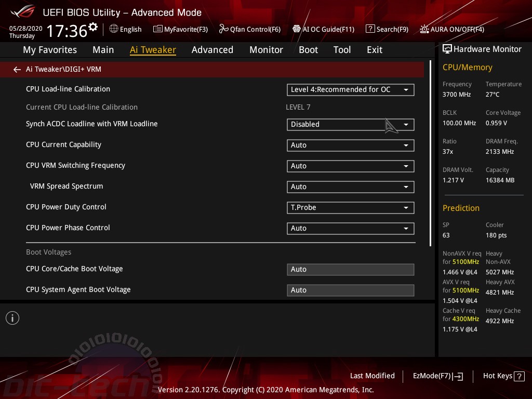Open Search(F9) question icon
This screenshot has width=532, height=399.
coord(370,29)
